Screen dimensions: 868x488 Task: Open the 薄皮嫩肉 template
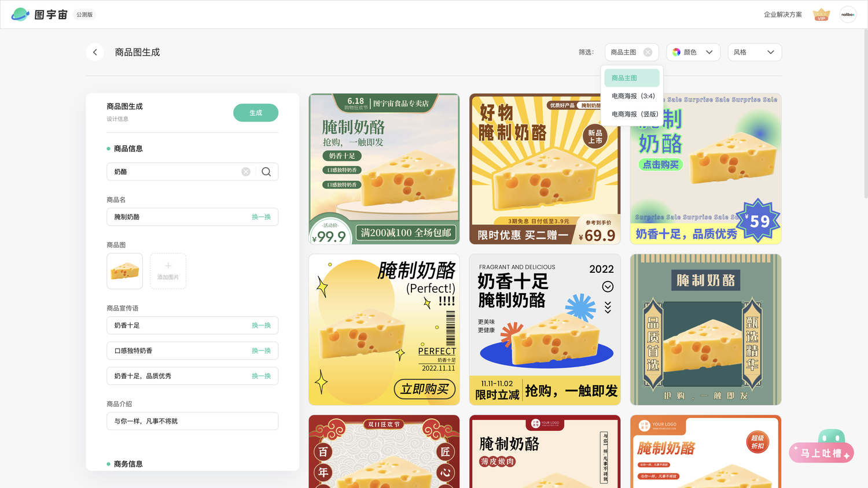[x=545, y=452]
